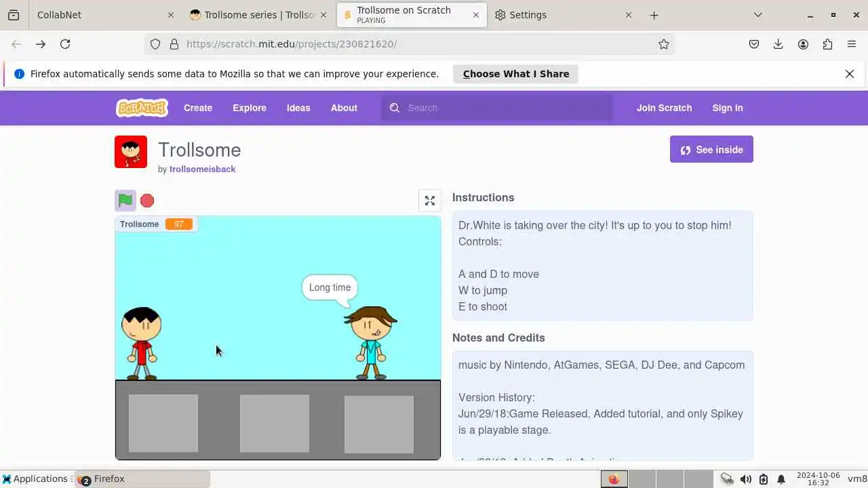This screenshot has height=488, width=868.
Task: Click the brown-haired character on stage
Action: click(x=370, y=343)
